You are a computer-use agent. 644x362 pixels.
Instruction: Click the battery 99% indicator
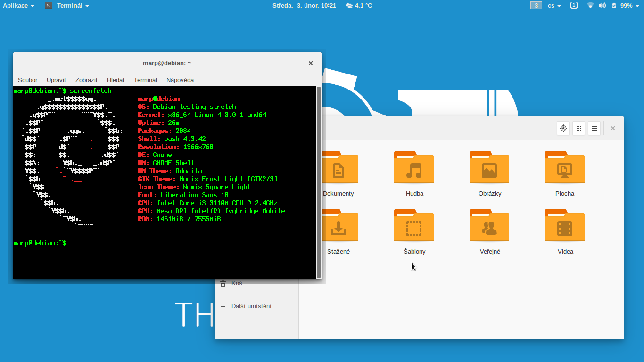click(623, 6)
